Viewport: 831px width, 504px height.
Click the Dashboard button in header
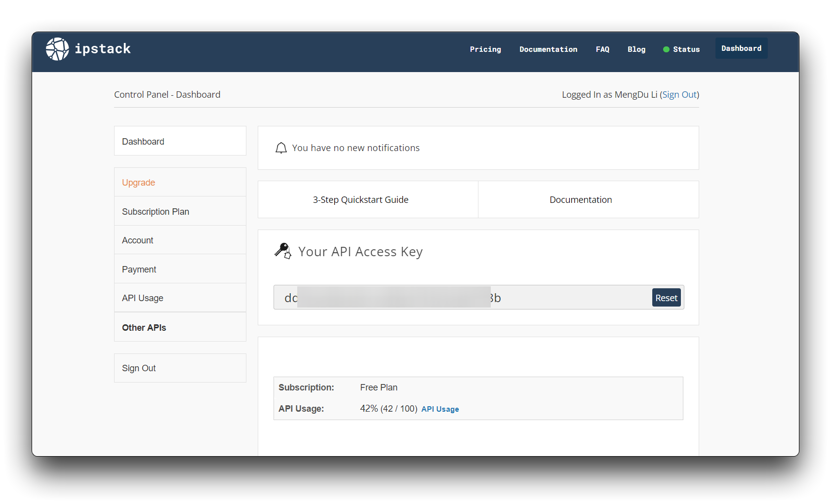741,48
